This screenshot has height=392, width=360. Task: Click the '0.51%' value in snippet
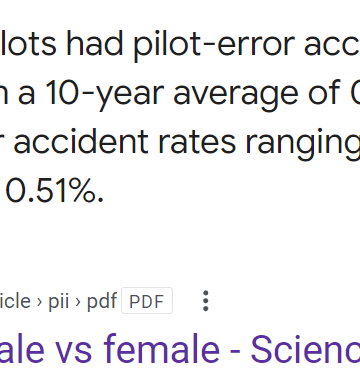pos(55,191)
